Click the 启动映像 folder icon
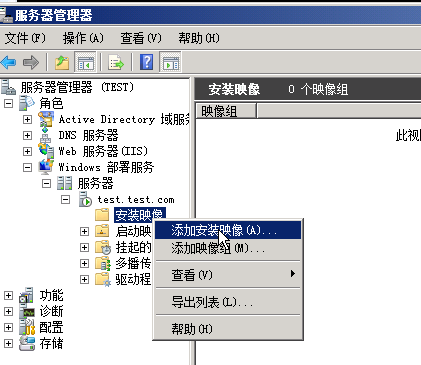 (102, 231)
